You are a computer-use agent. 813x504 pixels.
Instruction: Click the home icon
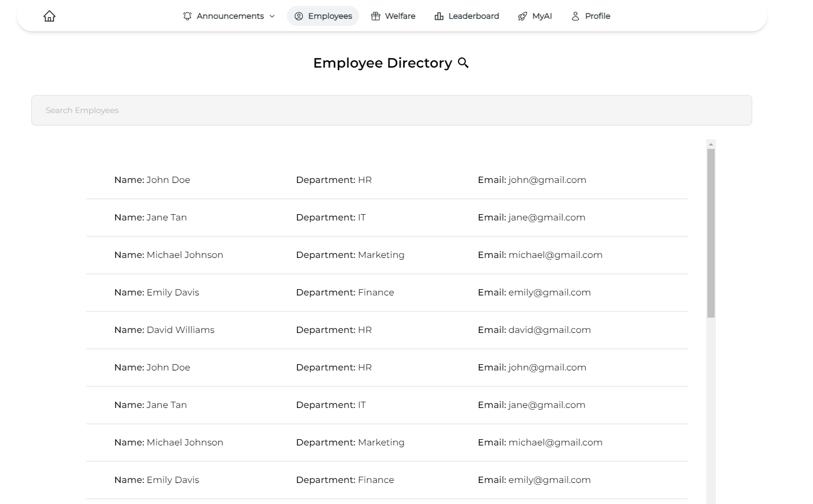49,16
